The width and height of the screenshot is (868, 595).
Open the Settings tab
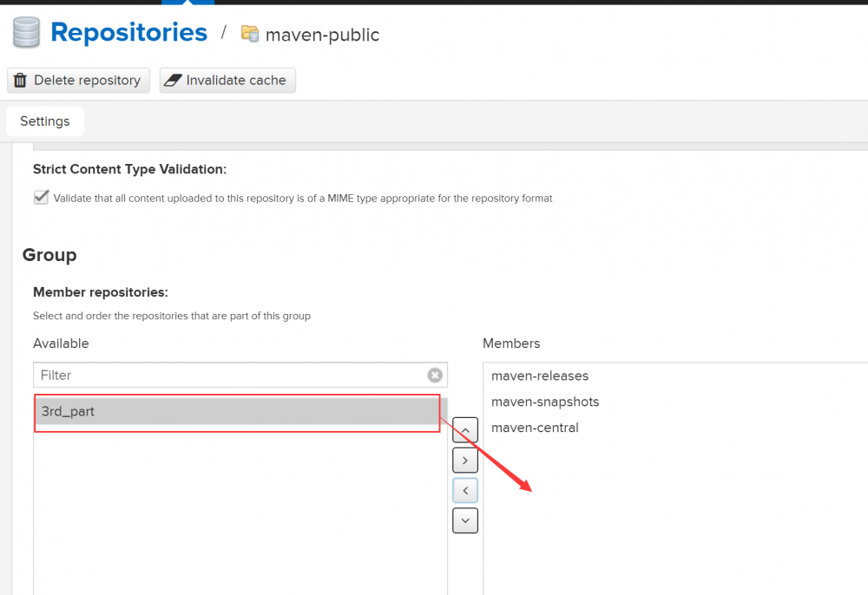[45, 121]
